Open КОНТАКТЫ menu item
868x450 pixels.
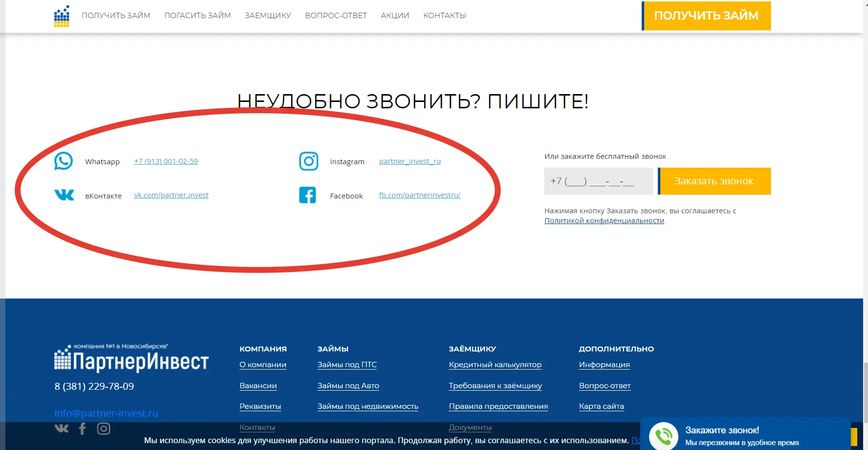point(445,16)
